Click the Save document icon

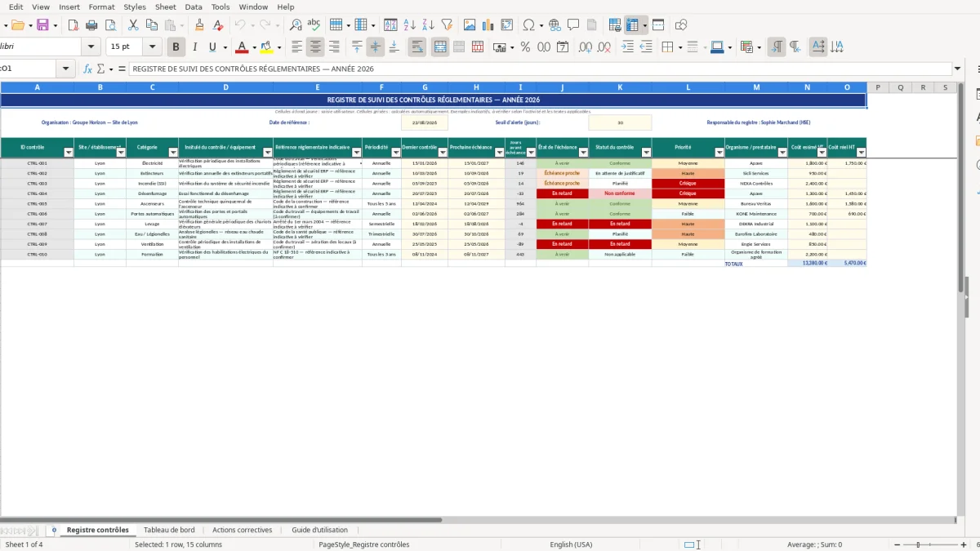click(x=42, y=25)
